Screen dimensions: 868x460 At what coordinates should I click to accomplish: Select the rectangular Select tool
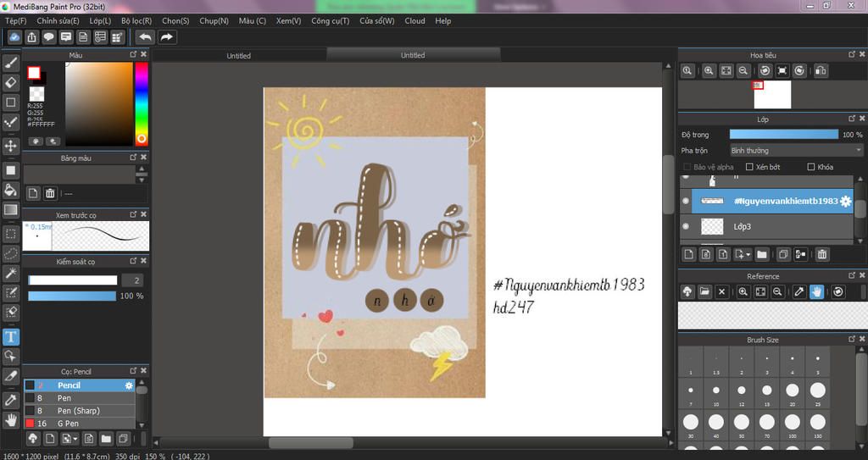pos(10,234)
